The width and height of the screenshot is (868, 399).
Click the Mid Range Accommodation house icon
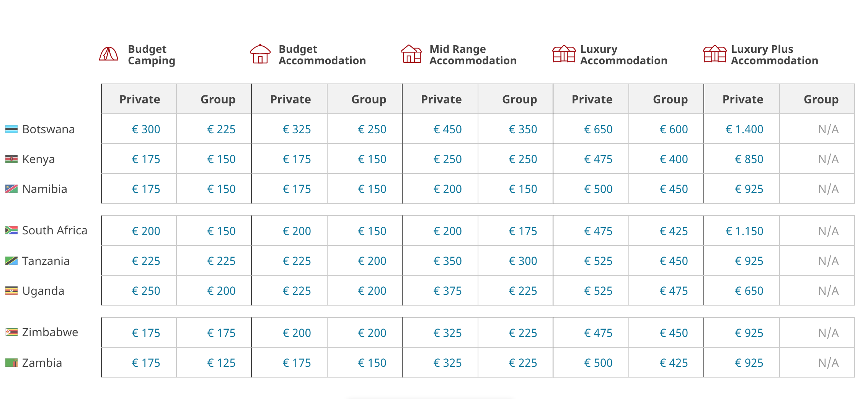(x=411, y=54)
